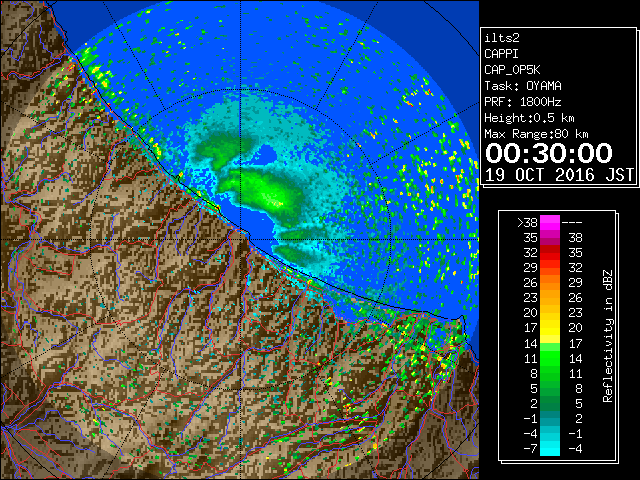Click the 'PRF: 1800Hz' entry

coord(523,102)
